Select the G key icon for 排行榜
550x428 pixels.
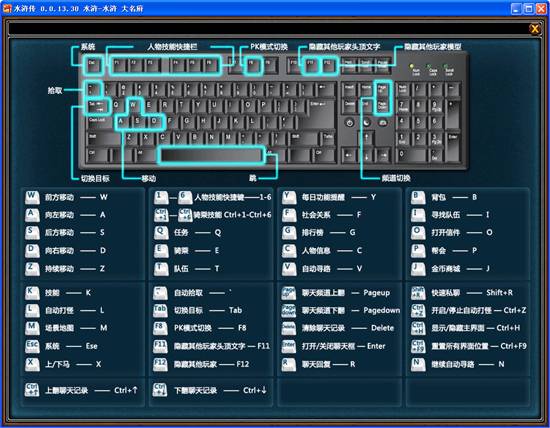289,233
